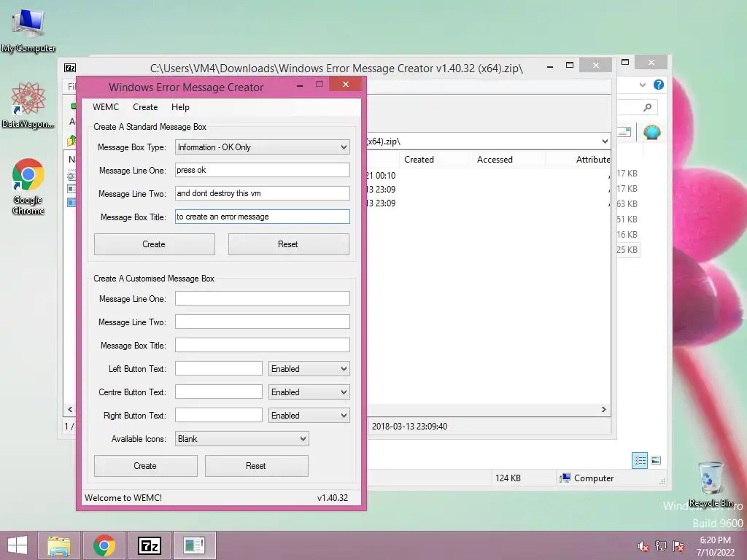Click standard Message Line Two field

(x=263, y=193)
